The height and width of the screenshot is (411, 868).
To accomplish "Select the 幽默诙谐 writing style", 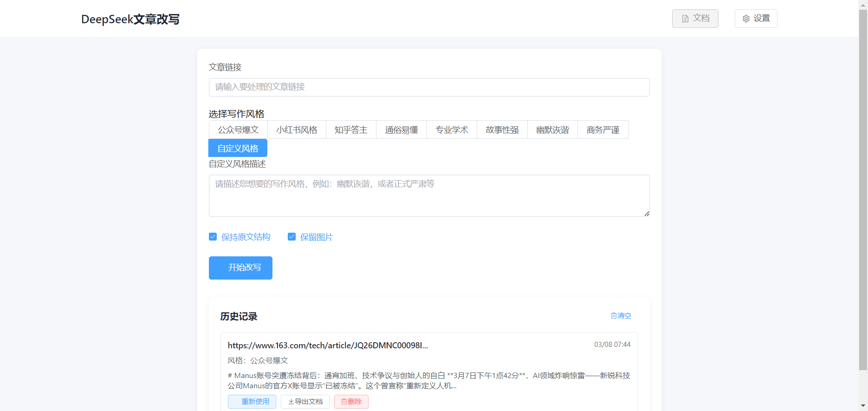I will (x=552, y=130).
